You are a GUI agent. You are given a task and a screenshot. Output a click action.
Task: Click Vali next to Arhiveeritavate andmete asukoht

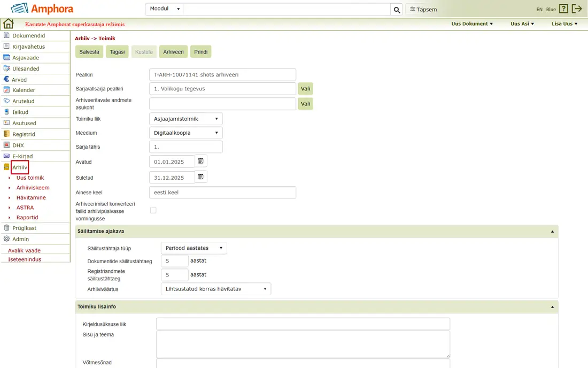coord(305,104)
